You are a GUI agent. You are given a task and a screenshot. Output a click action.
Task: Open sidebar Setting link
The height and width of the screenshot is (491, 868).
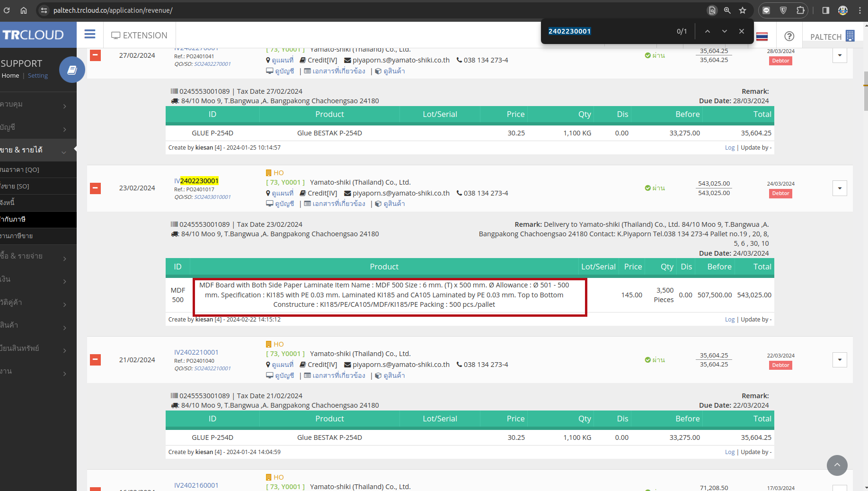(38, 76)
